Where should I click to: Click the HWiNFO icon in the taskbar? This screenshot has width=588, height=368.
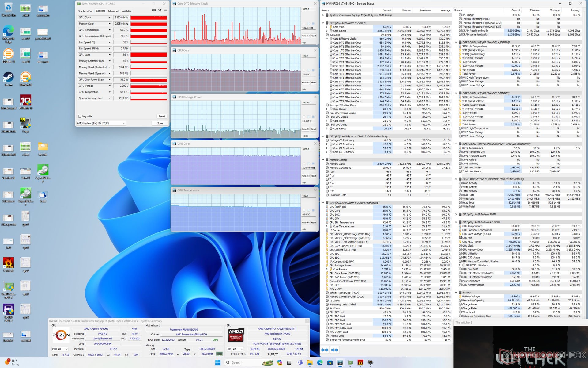point(340,362)
